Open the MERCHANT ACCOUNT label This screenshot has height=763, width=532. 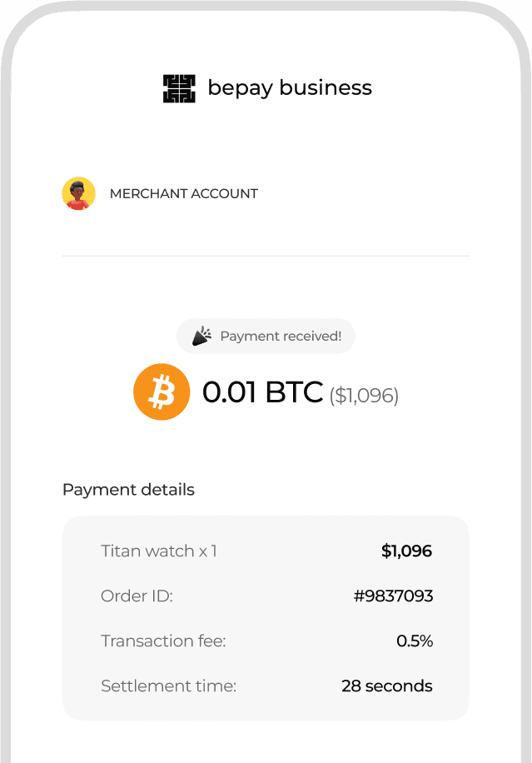pyautogui.click(x=183, y=193)
